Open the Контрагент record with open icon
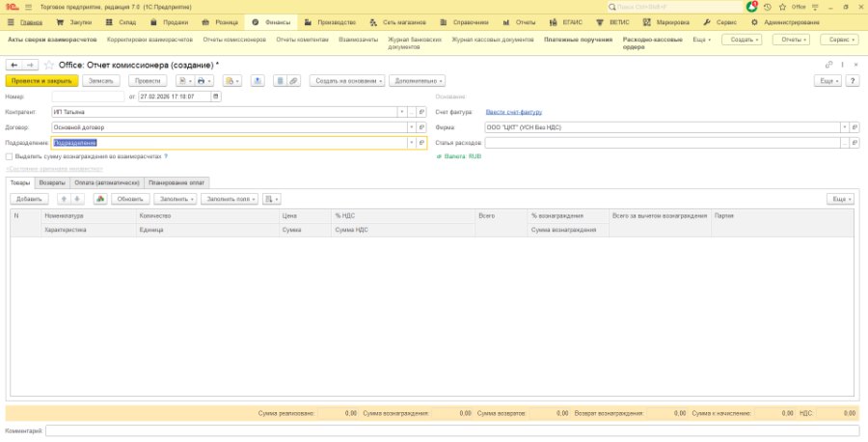 pos(421,112)
